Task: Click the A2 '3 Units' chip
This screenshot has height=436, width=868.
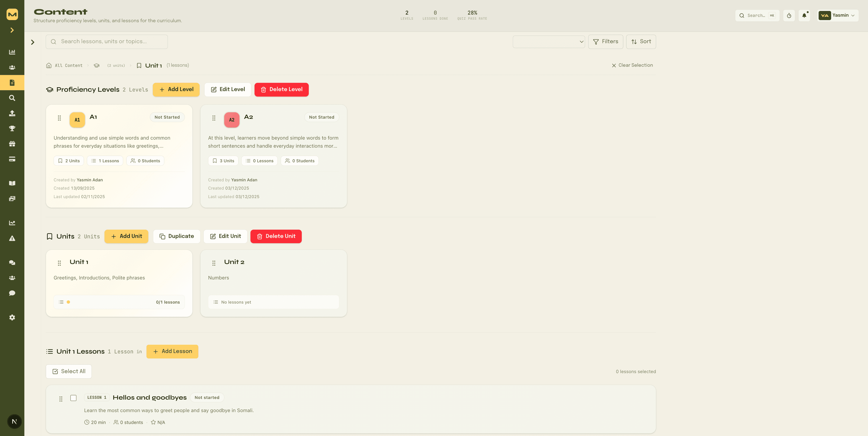Action: pyautogui.click(x=223, y=161)
